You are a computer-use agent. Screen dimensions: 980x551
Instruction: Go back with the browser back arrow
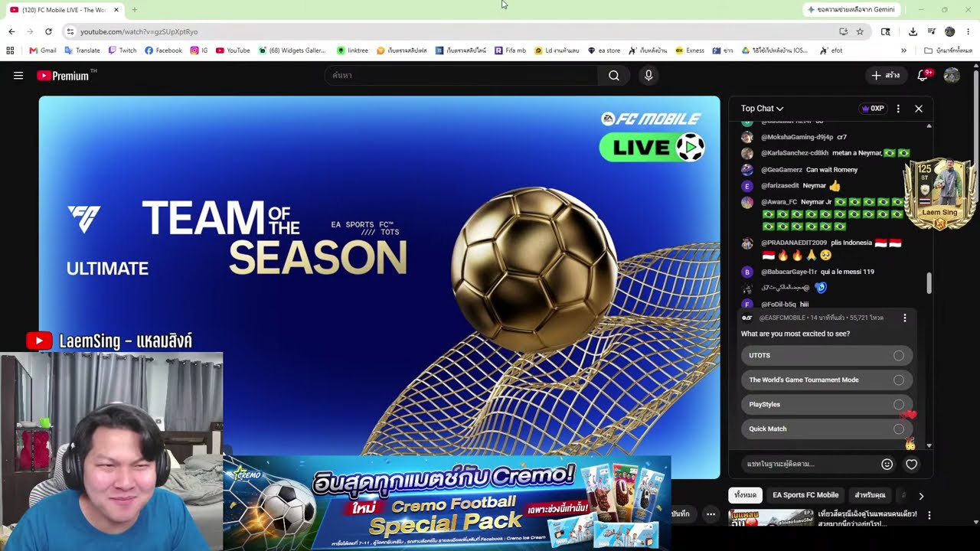coord(11,31)
